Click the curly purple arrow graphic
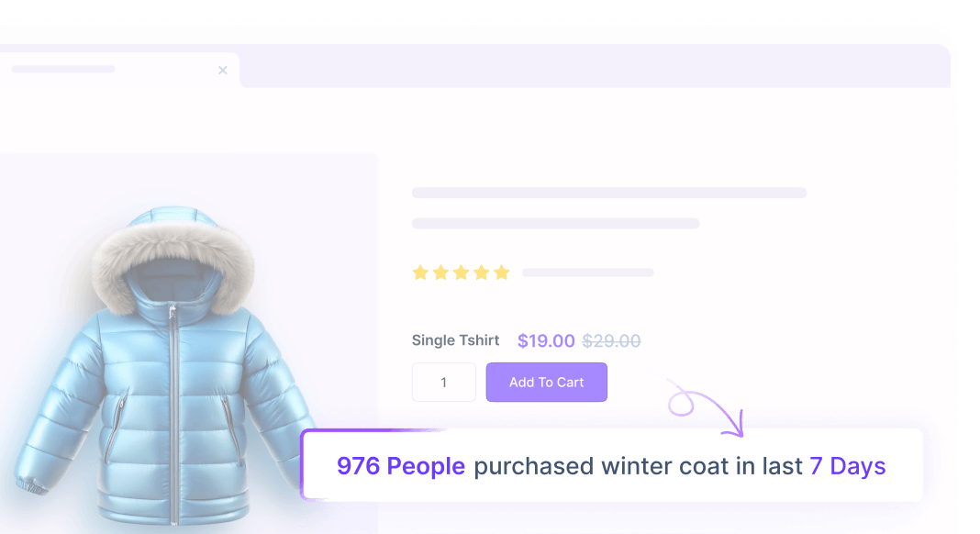The image size is (980, 534). [x=707, y=406]
